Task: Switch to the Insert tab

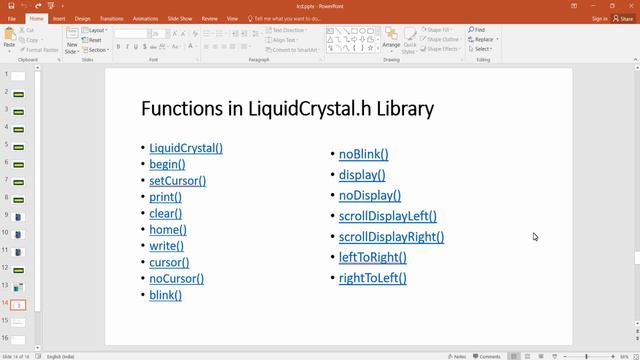Action: [x=59, y=19]
